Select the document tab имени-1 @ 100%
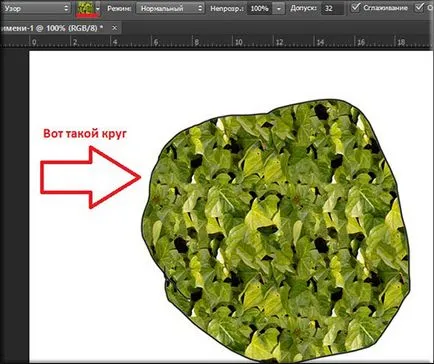Viewport: 434px width, 364px height. click(x=53, y=28)
